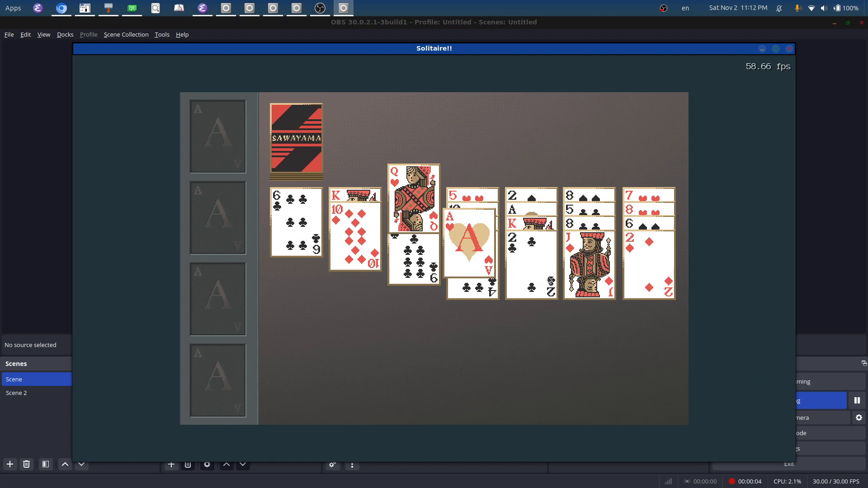Open audio mixer advanced properties gear
This screenshot has width=868, height=488.
tap(332, 465)
